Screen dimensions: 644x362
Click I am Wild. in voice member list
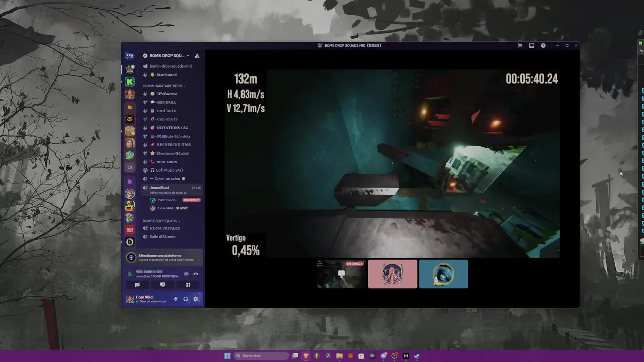166,208
